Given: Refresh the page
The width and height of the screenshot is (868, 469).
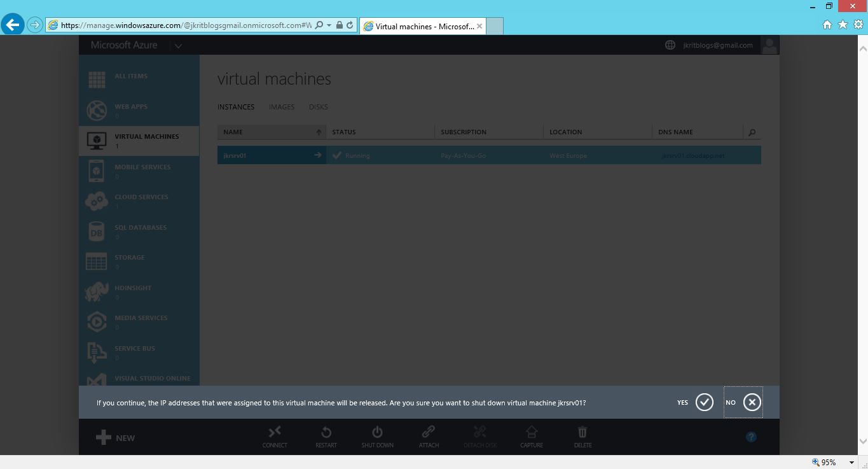Looking at the screenshot, I should 350,25.
